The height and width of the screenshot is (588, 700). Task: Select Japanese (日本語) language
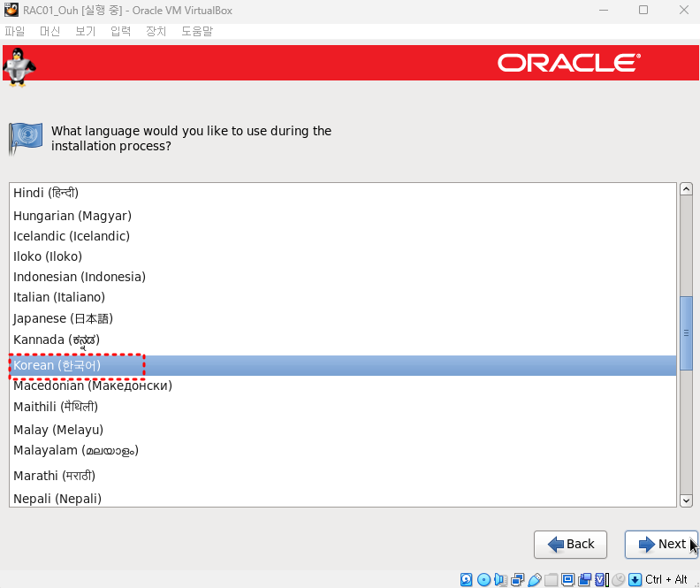coord(343,318)
